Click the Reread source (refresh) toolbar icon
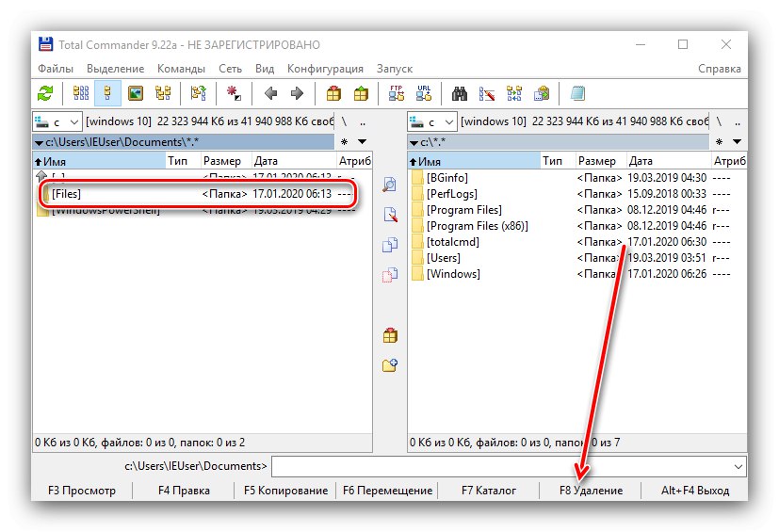This screenshot has width=779, height=532. pyautogui.click(x=45, y=93)
